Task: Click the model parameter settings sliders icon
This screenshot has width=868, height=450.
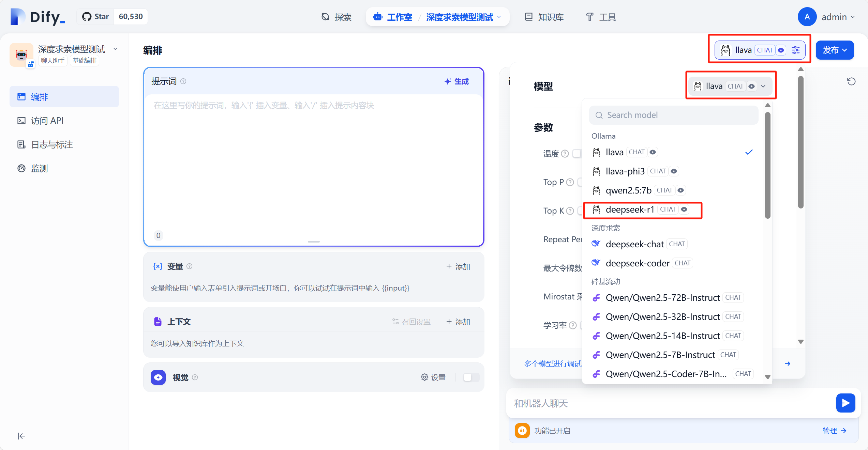Action: (795, 50)
